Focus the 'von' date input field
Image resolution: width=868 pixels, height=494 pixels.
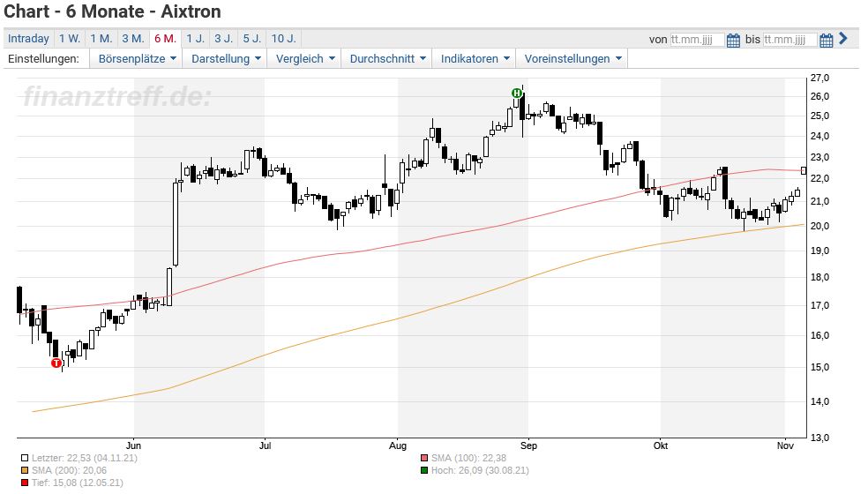point(697,40)
